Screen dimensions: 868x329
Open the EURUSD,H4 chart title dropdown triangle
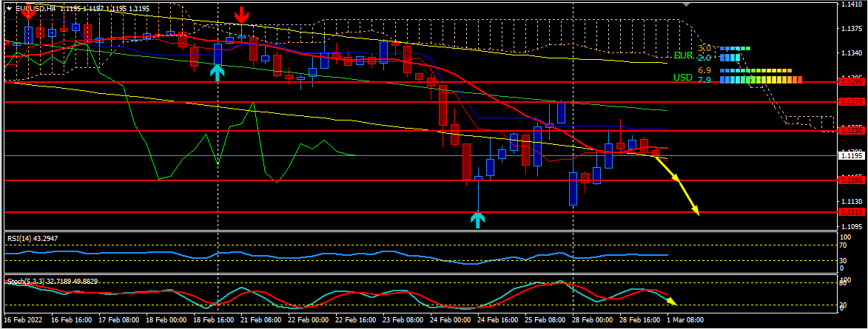pos(9,7)
